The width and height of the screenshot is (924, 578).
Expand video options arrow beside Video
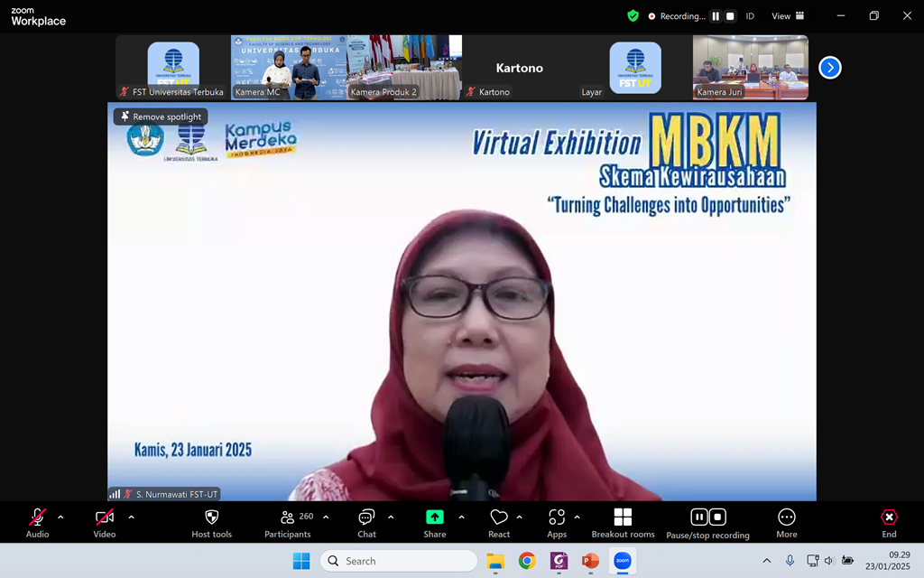click(x=131, y=517)
